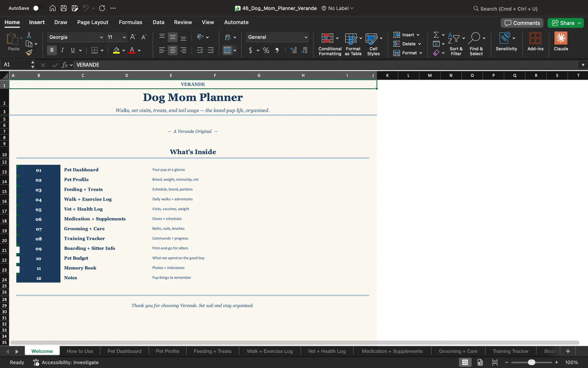Click Increase Decimal icon
The width and height of the screenshot is (588, 368).
point(293,50)
